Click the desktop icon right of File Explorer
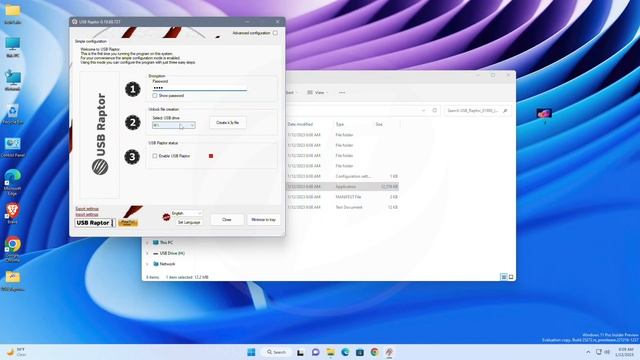This screenshot has height=360, width=640. tap(544, 115)
